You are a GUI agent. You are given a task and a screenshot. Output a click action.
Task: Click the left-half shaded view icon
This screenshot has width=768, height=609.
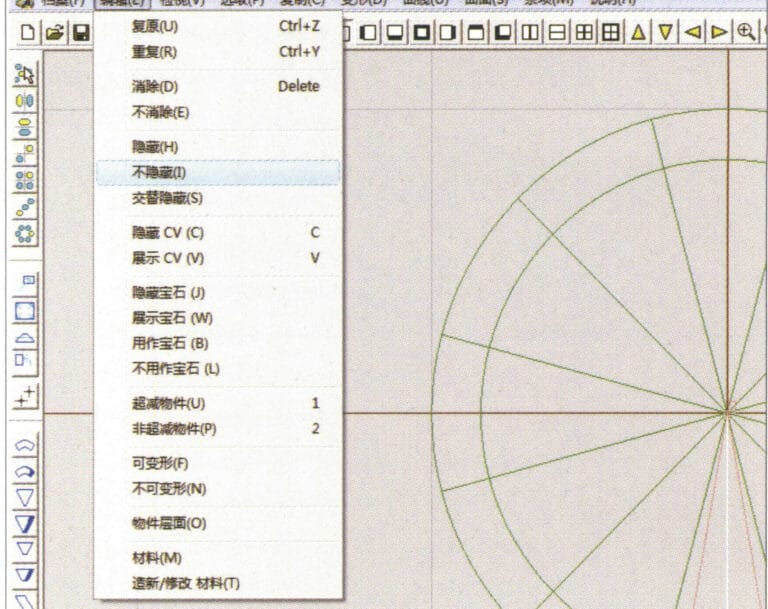[x=368, y=32]
